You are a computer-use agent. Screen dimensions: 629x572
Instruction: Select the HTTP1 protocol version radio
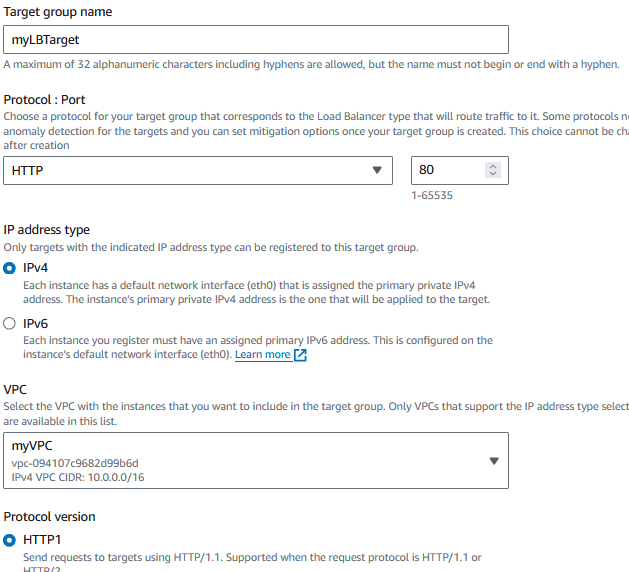9,540
